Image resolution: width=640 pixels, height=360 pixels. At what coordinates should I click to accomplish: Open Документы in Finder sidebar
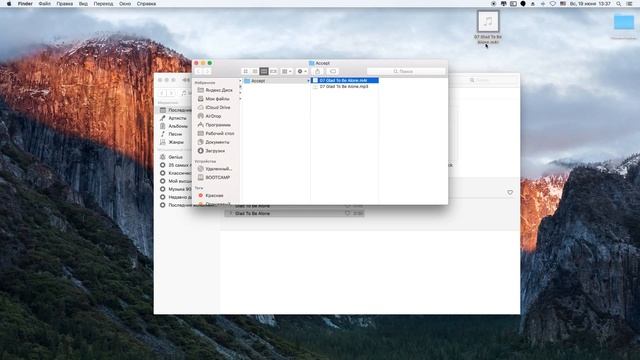point(215,142)
